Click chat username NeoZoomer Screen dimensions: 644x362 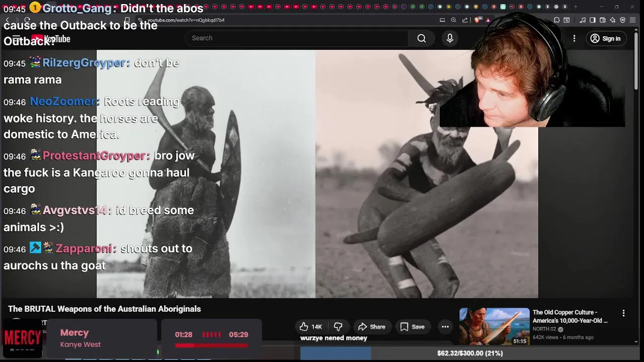pos(62,101)
